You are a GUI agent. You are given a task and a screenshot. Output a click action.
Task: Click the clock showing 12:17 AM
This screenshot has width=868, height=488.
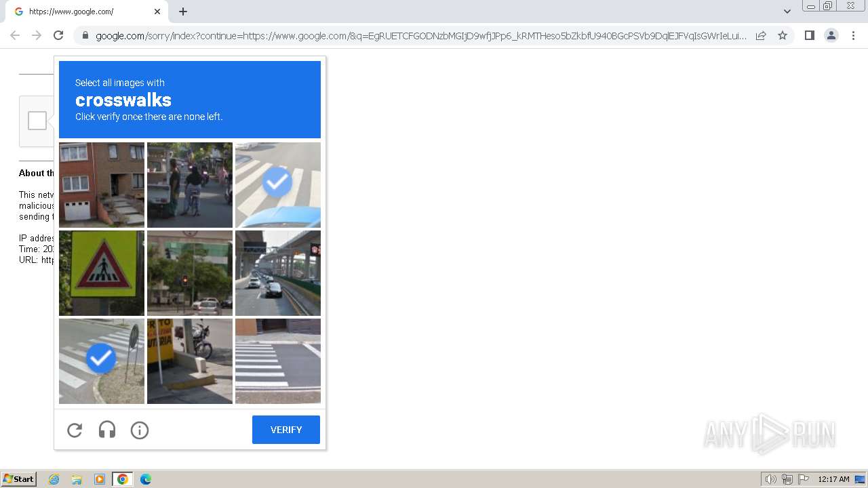(833, 479)
